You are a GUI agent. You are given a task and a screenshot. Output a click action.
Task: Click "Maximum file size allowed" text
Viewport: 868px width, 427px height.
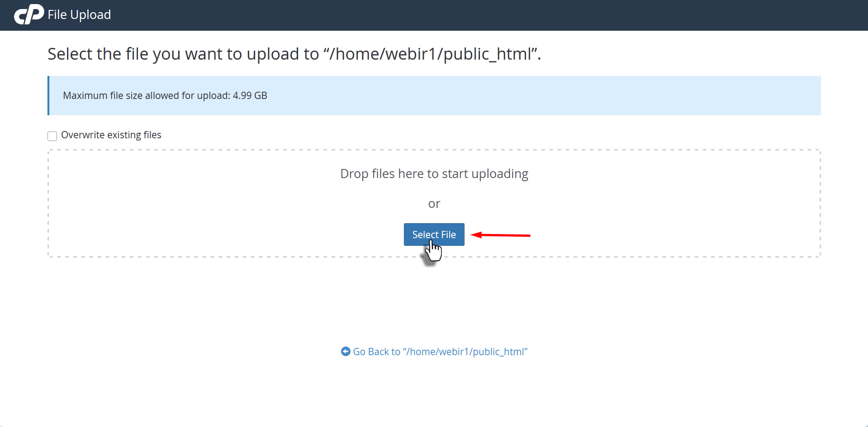[x=121, y=96]
